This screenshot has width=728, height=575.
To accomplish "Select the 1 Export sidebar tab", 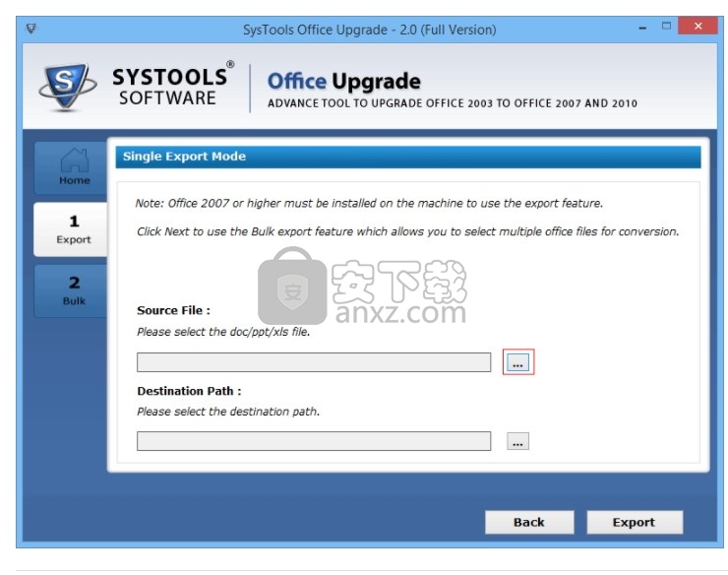I will [x=71, y=229].
